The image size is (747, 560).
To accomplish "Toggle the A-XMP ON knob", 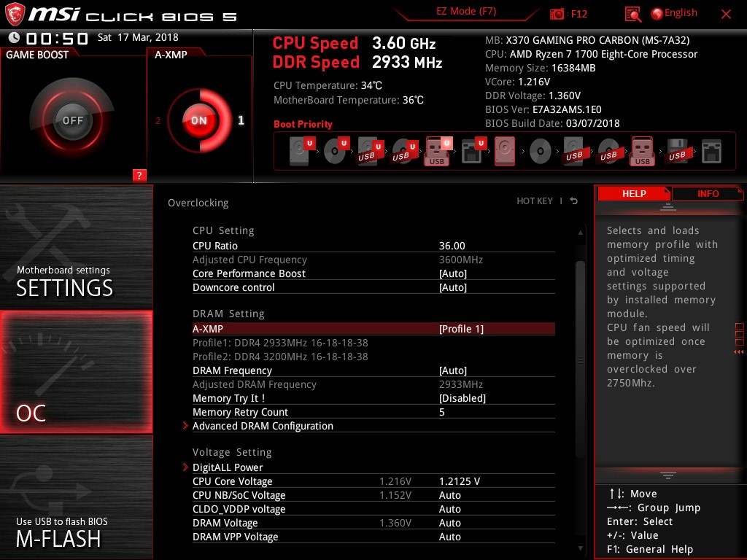I will (x=199, y=120).
